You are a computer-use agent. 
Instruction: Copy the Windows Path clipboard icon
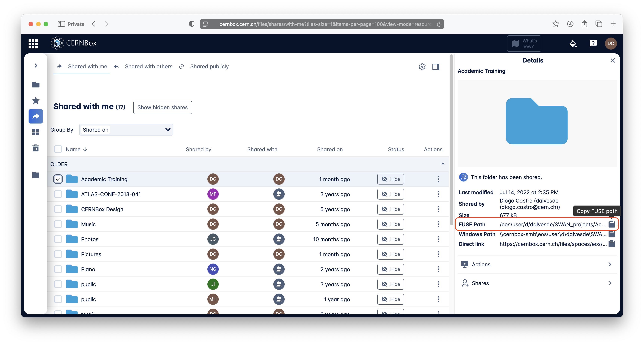click(611, 234)
